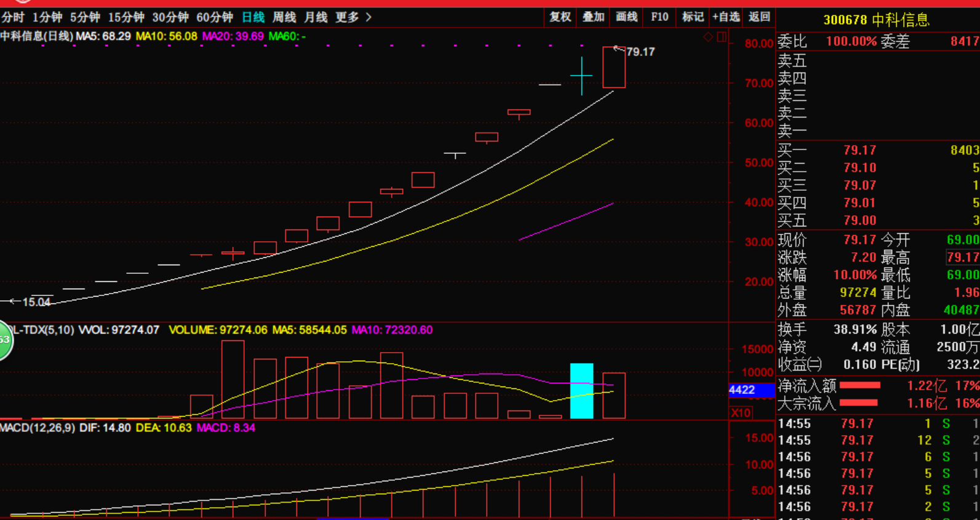Click the latest red candlestick near 79.17
The image size is (980, 520).
coord(614,67)
